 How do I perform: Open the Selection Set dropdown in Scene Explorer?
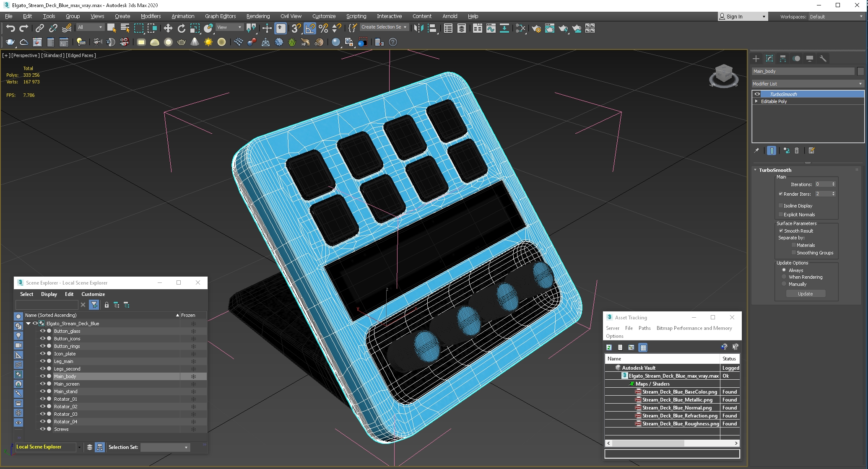[x=165, y=447]
